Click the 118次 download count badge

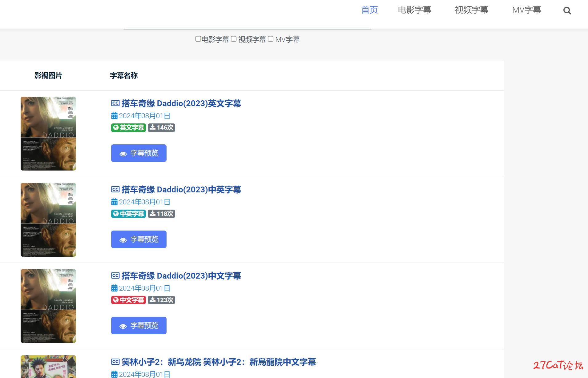[161, 214]
